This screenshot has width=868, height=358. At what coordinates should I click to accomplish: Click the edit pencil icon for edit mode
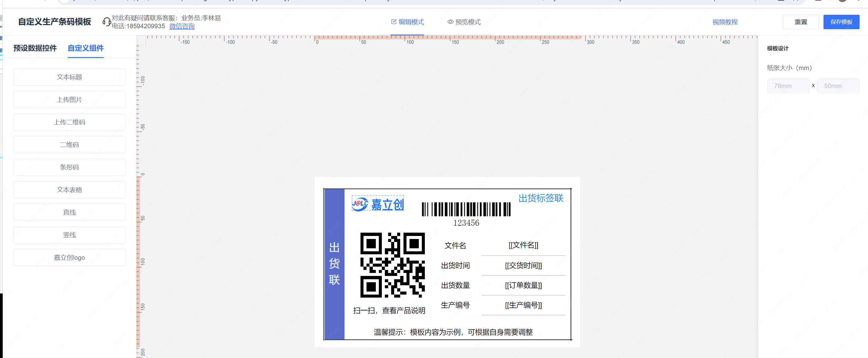coord(394,22)
